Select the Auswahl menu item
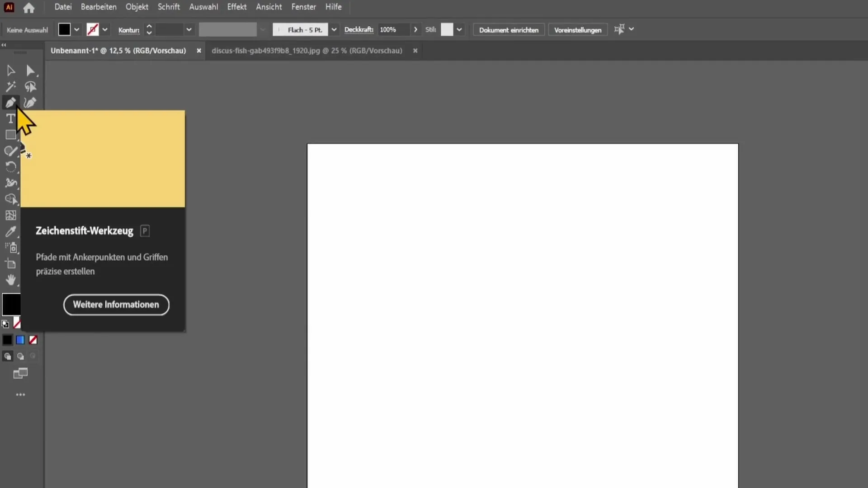 [203, 7]
